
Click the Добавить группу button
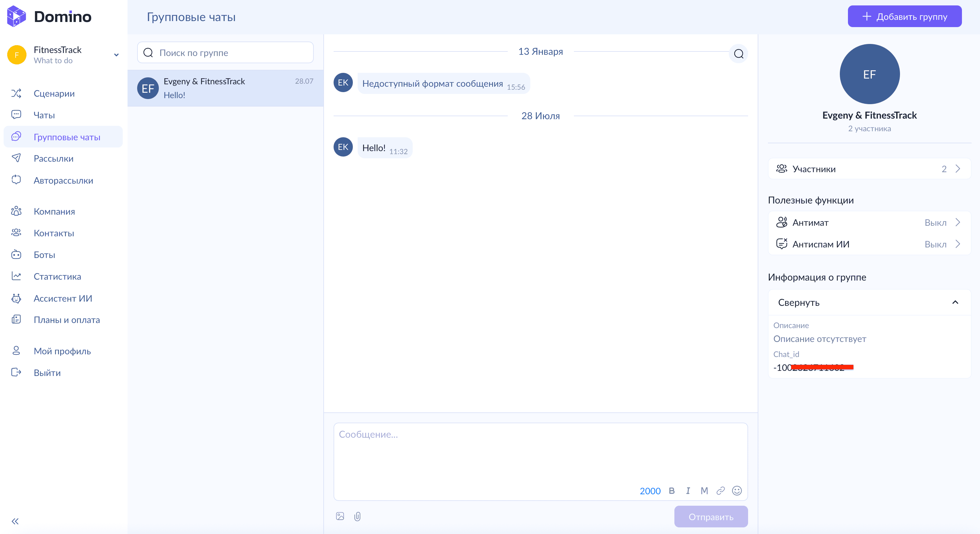pyautogui.click(x=904, y=16)
